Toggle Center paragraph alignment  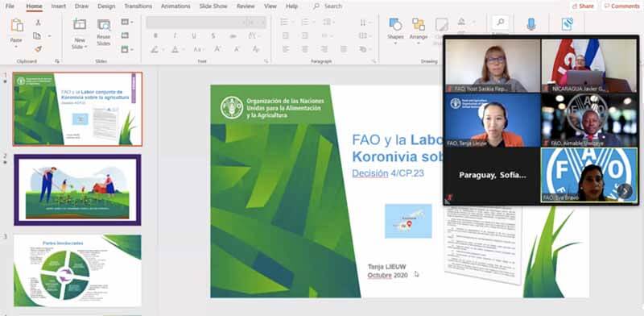[305, 49]
